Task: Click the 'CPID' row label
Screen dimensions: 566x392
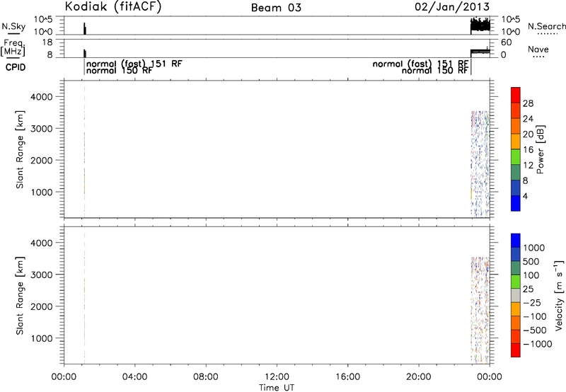Action: (16, 67)
